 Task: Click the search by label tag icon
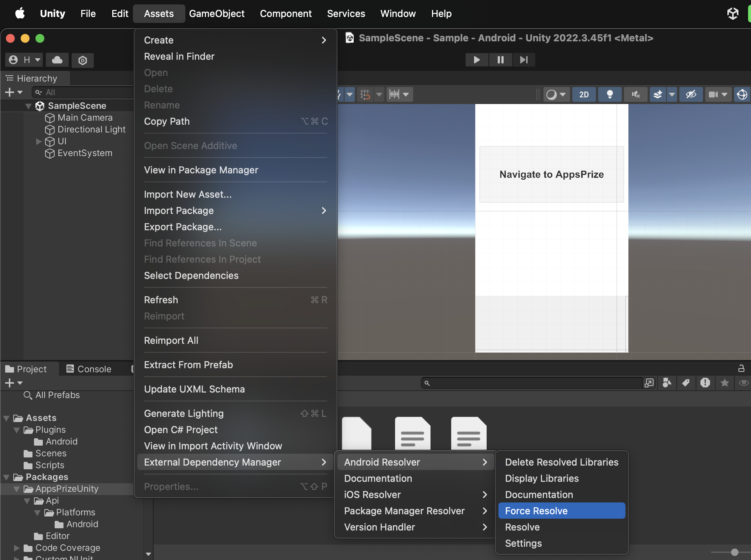pyautogui.click(x=686, y=383)
